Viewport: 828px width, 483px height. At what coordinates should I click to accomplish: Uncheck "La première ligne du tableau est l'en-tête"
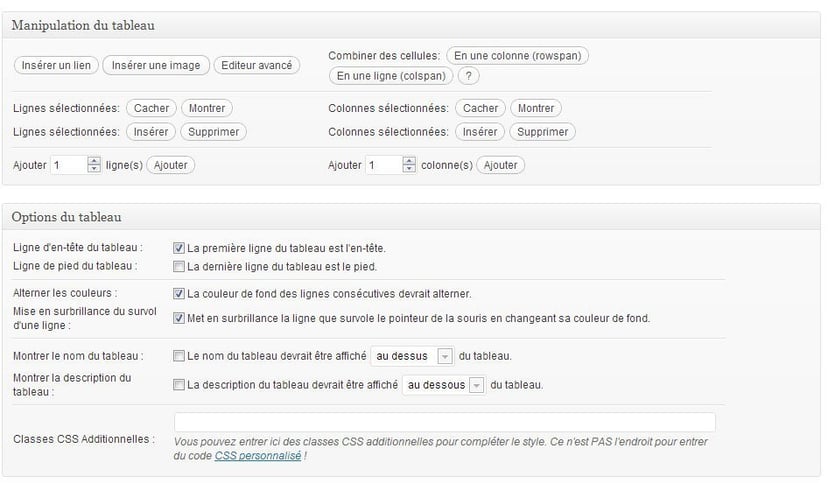click(x=179, y=247)
